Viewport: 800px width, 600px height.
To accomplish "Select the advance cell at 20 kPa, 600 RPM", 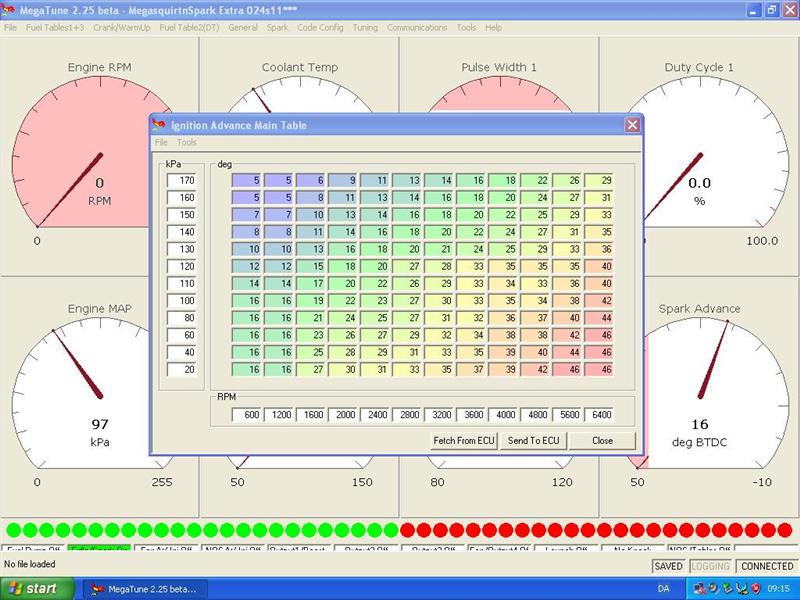I will coord(247,370).
